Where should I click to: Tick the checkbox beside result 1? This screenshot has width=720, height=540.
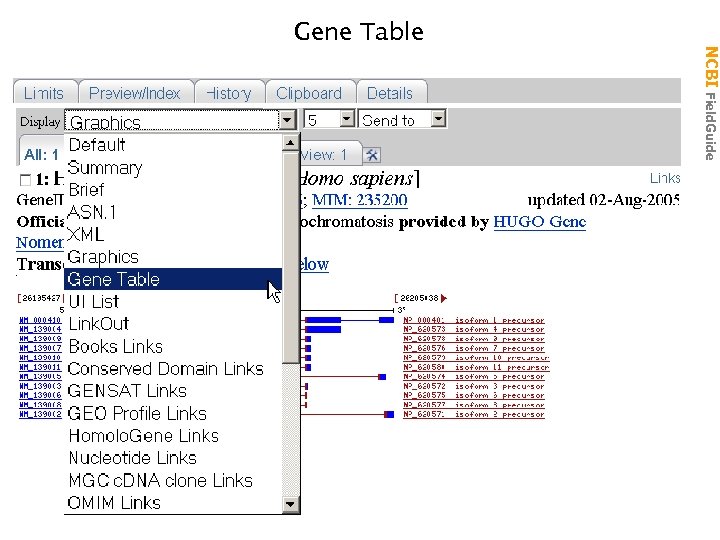click(x=25, y=180)
